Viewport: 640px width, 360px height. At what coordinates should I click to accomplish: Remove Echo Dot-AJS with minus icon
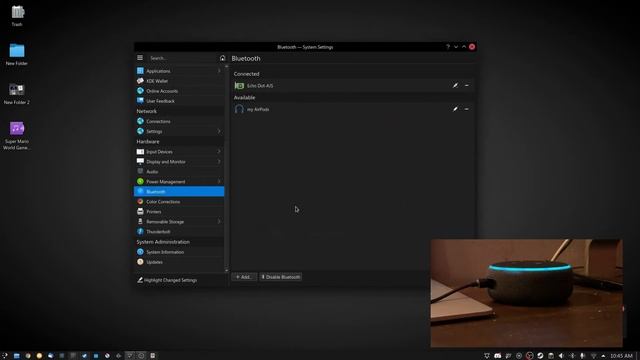(x=467, y=86)
